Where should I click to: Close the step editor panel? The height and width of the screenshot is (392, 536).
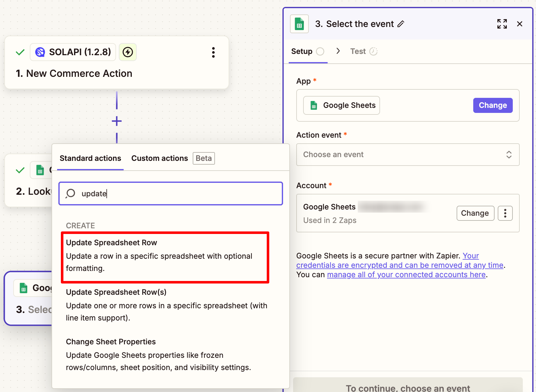click(520, 24)
